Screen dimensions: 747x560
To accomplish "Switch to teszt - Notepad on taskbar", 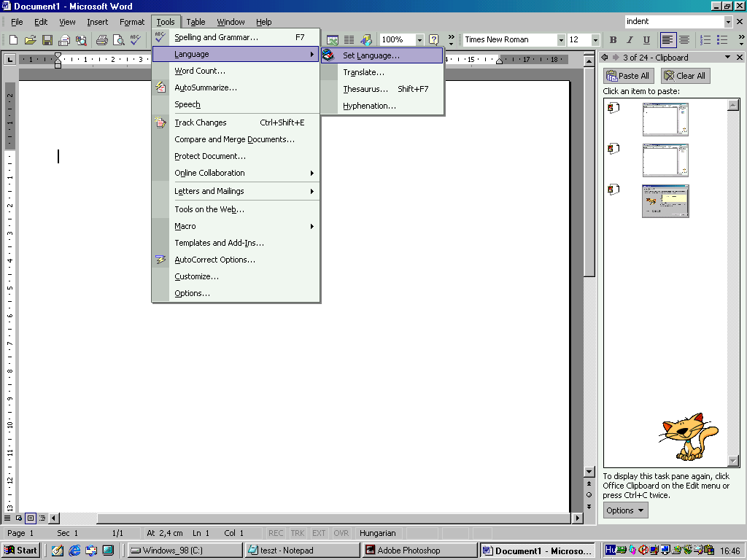I will 302,551.
